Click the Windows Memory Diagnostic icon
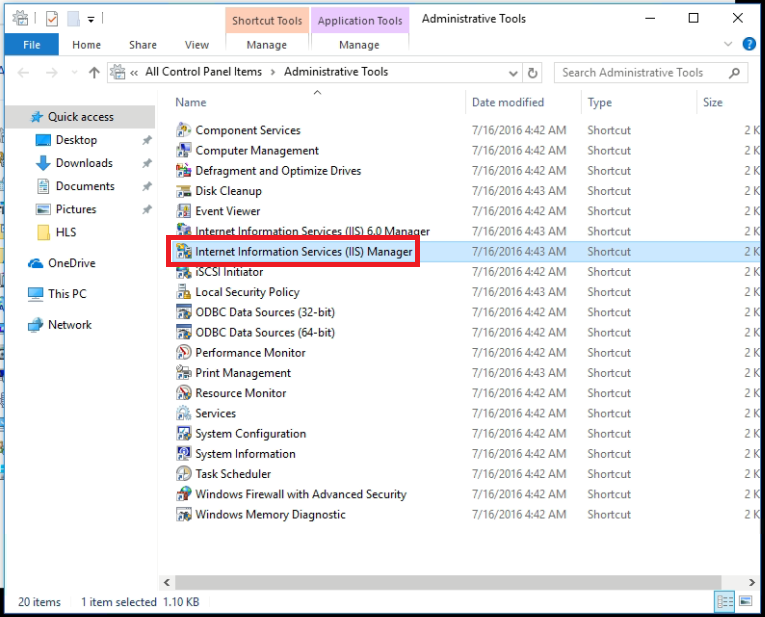 [x=183, y=515]
